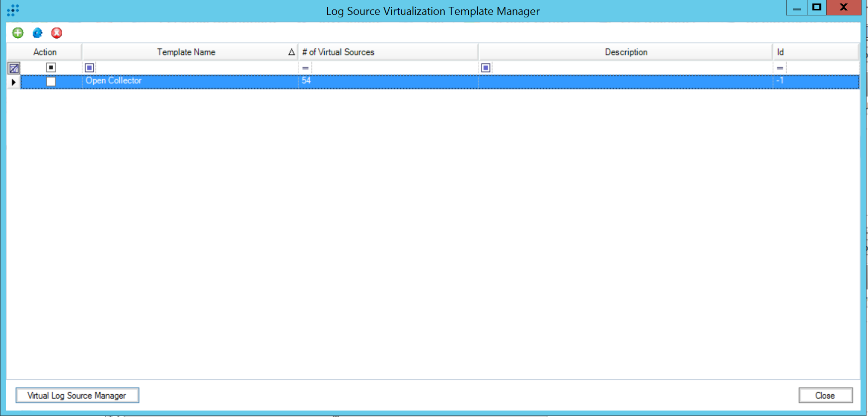Click the Template Name sort triangle
This screenshot has height=417, width=868.
pos(291,52)
